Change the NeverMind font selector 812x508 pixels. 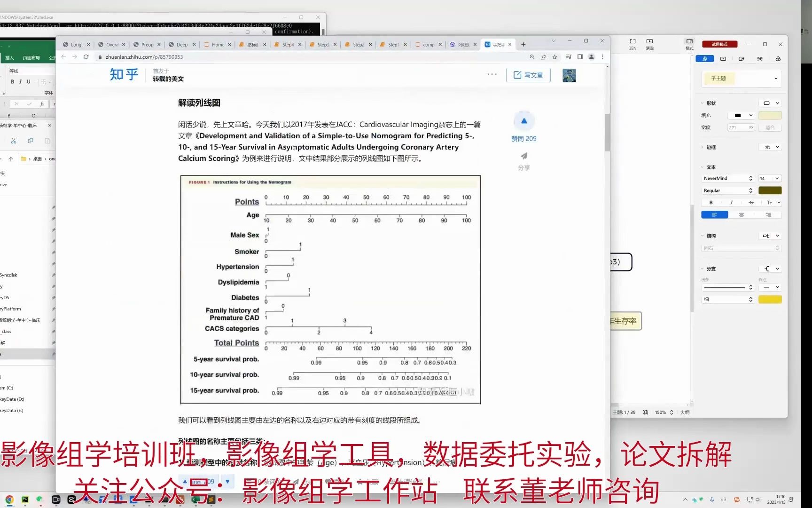(x=728, y=178)
